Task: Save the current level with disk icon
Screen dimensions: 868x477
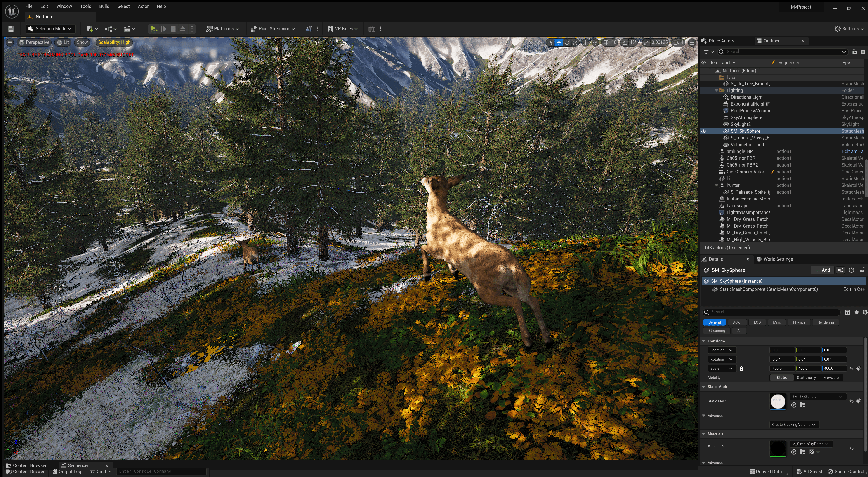Action: coord(11,29)
